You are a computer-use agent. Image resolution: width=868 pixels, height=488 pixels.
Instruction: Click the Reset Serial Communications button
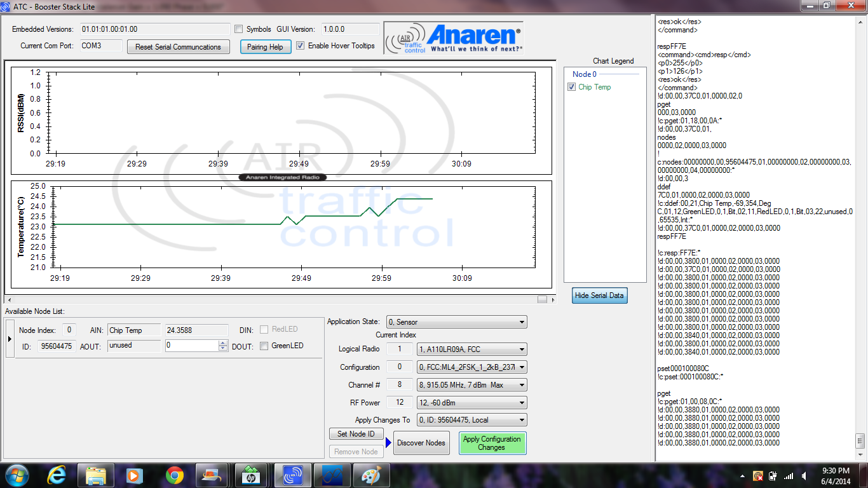pos(178,47)
